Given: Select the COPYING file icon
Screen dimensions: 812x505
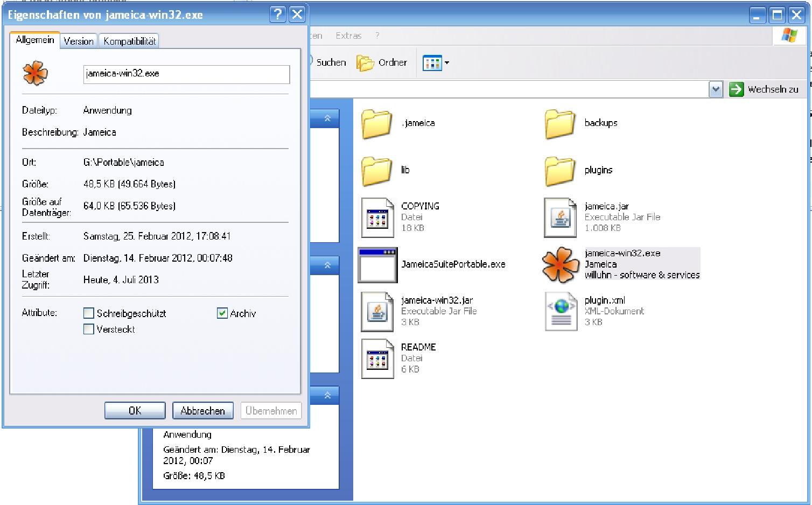Looking at the screenshot, I should click(377, 218).
